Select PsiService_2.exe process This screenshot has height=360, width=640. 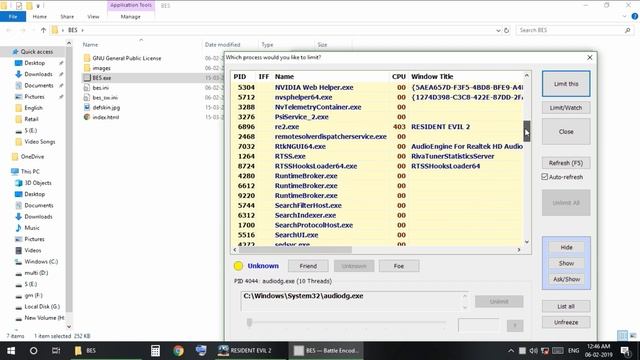pos(378,117)
